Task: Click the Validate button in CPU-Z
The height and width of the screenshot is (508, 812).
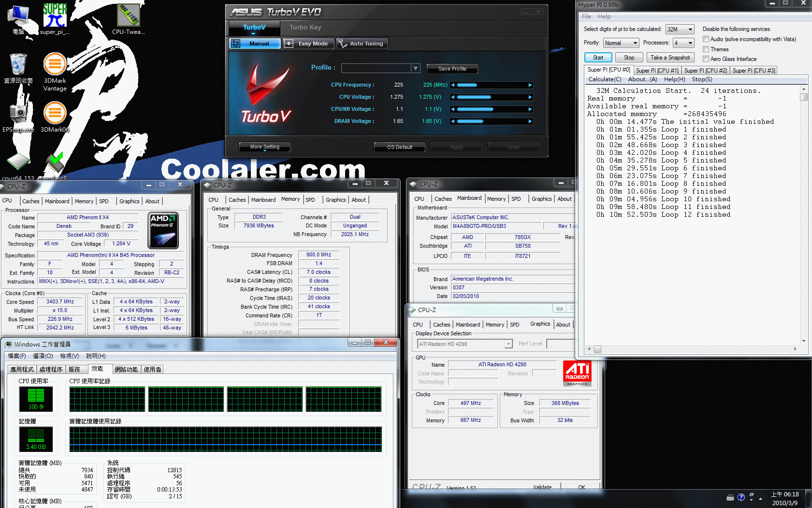Action: point(542,487)
